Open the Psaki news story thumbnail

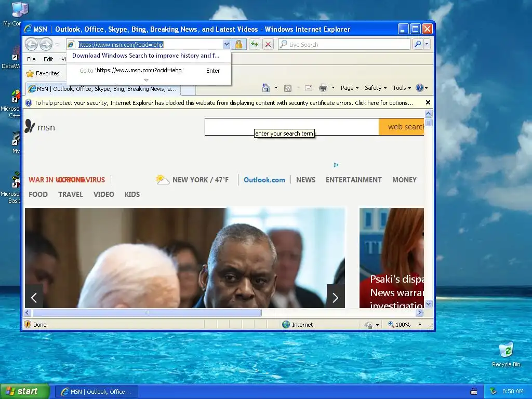392,258
